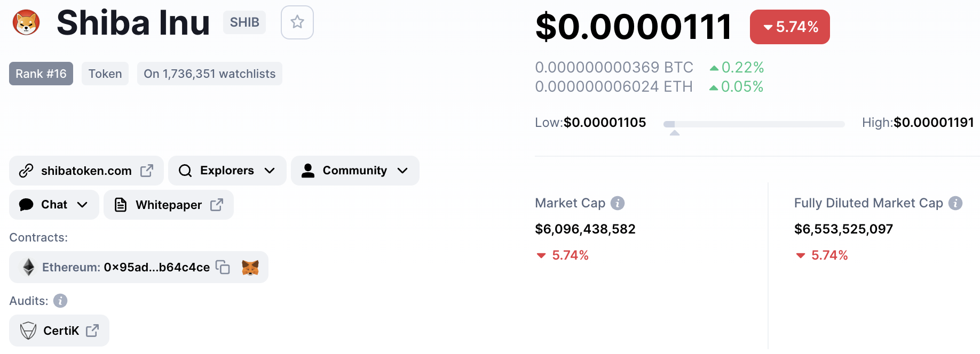The image size is (980, 354).
Task: Click the CertiK shield icon
Action: coord(28,331)
